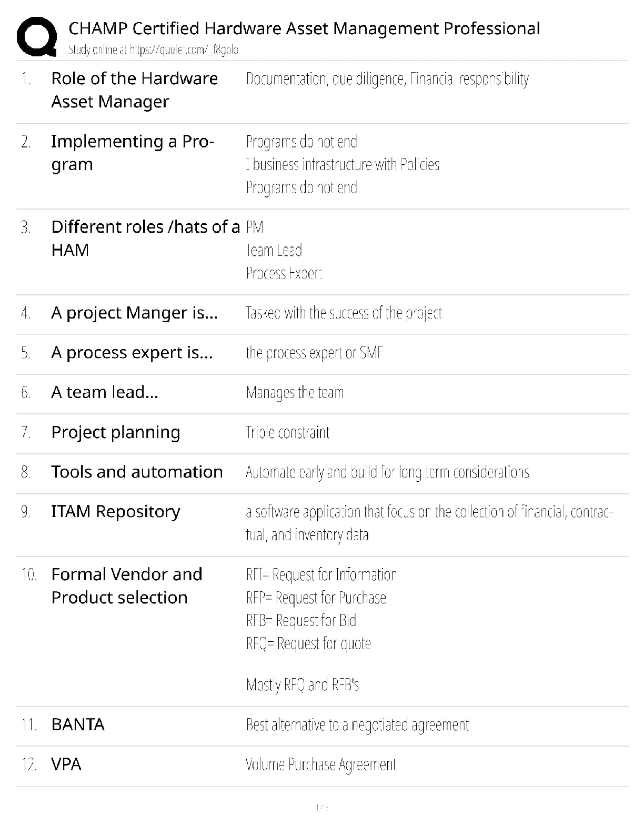This screenshot has width=644, height=834.
Task: Select the 'Role of the Hardware Asset Manager' term
Action: [134, 90]
